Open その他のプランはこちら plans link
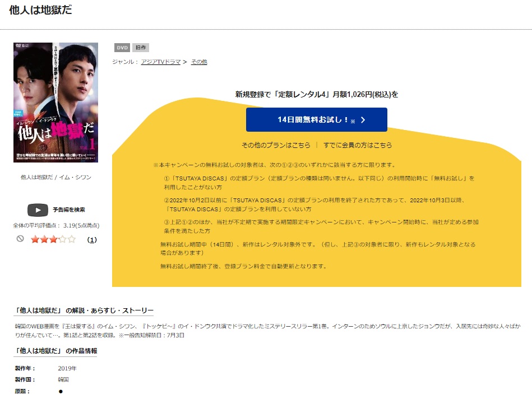This screenshot has width=532, height=399. pyautogui.click(x=276, y=145)
